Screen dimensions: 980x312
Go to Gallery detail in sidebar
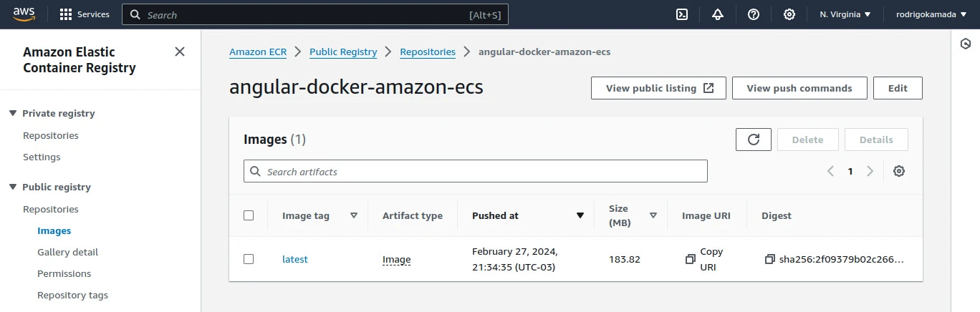tap(67, 252)
